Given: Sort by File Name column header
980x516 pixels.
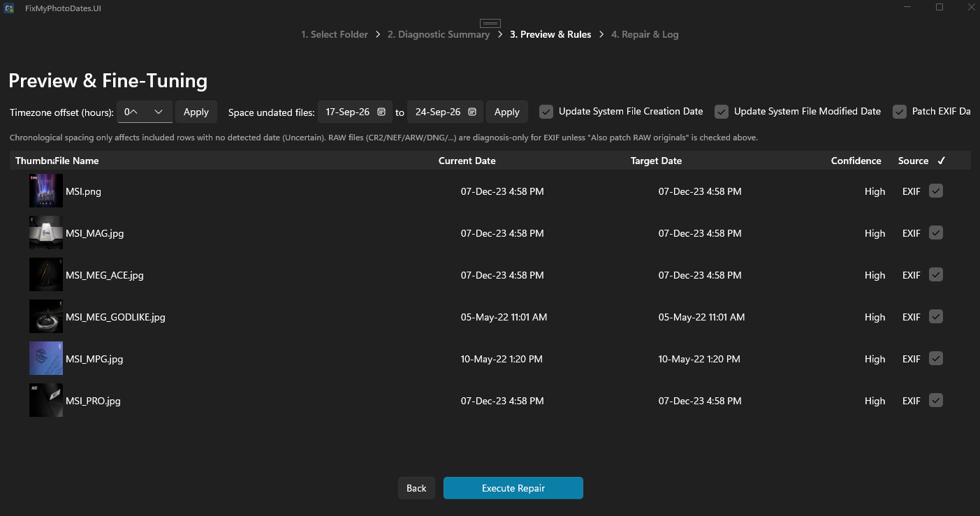Looking at the screenshot, I should [x=77, y=161].
